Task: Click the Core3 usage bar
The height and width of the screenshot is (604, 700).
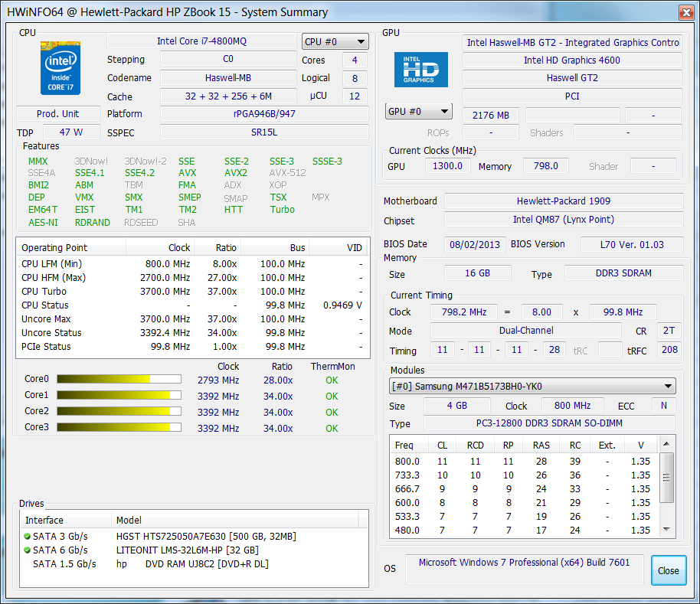Action: coord(119,427)
